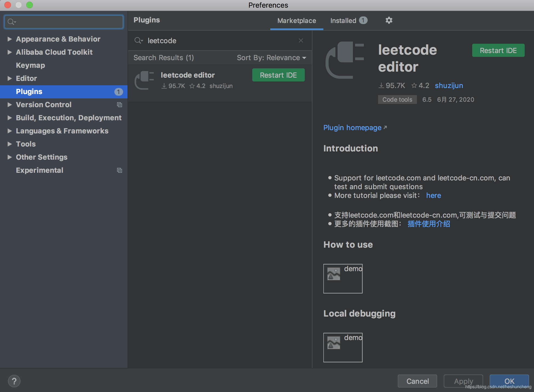
Task: Switch to the Marketplace tab
Action: click(x=297, y=21)
